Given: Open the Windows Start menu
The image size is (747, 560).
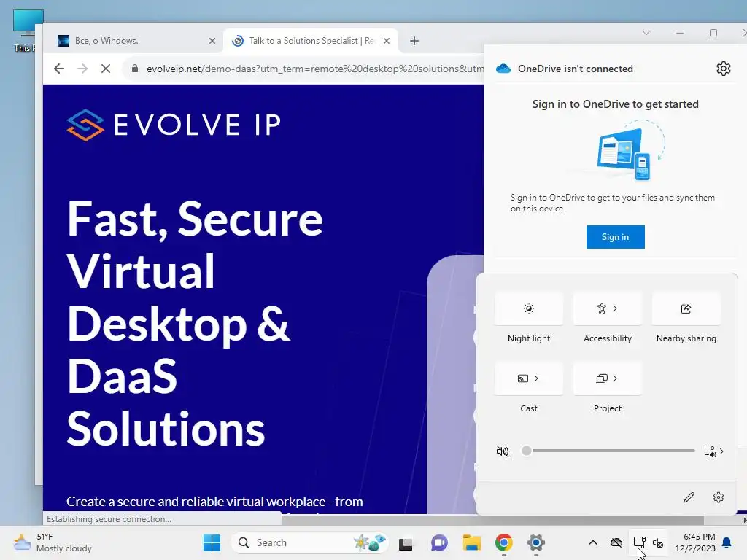Looking at the screenshot, I should coord(212,542).
